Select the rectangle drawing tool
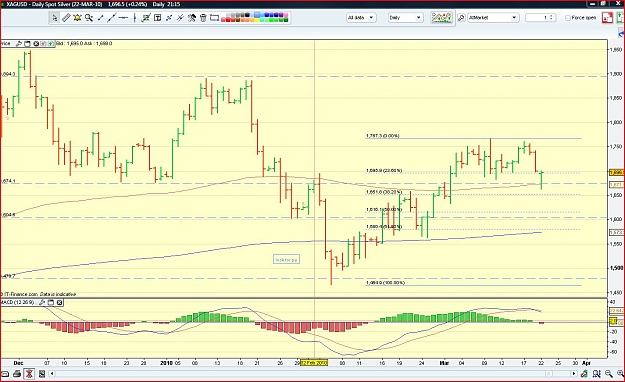625x382 pixels. point(214,18)
